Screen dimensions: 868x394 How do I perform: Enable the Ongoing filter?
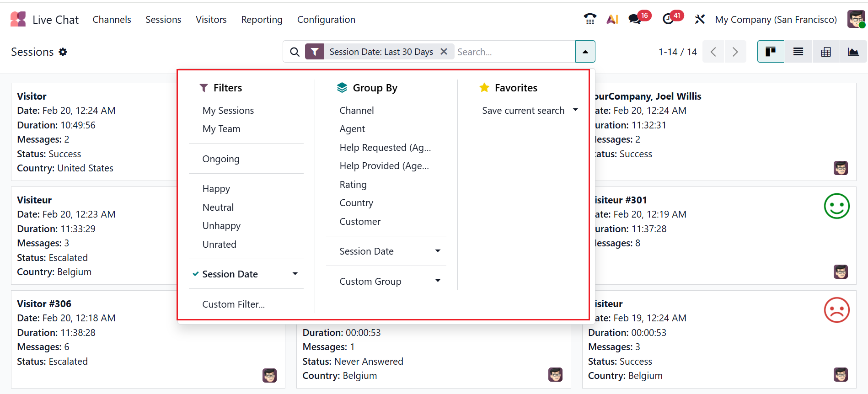click(x=221, y=159)
